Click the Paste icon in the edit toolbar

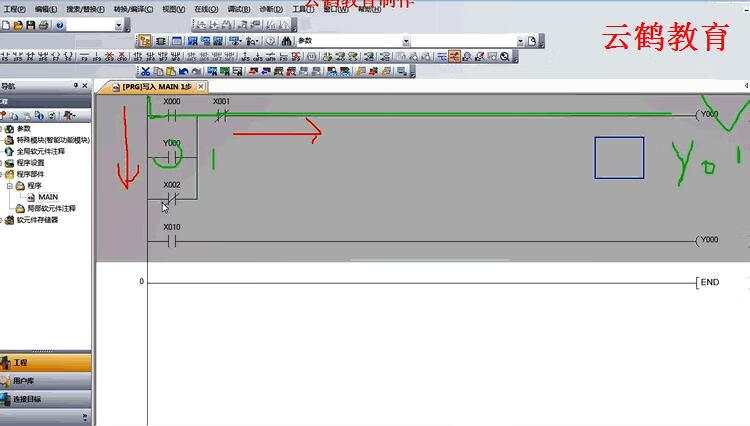tap(170, 72)
